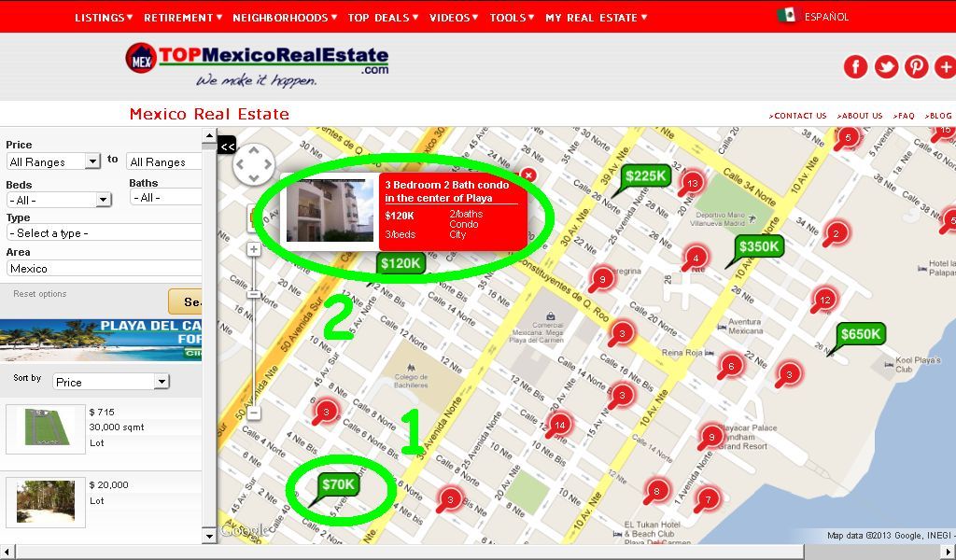Screen dimensions: 956x560
Task: Click the Area input field showing Mexico
Action: click(x=104, y=268)
